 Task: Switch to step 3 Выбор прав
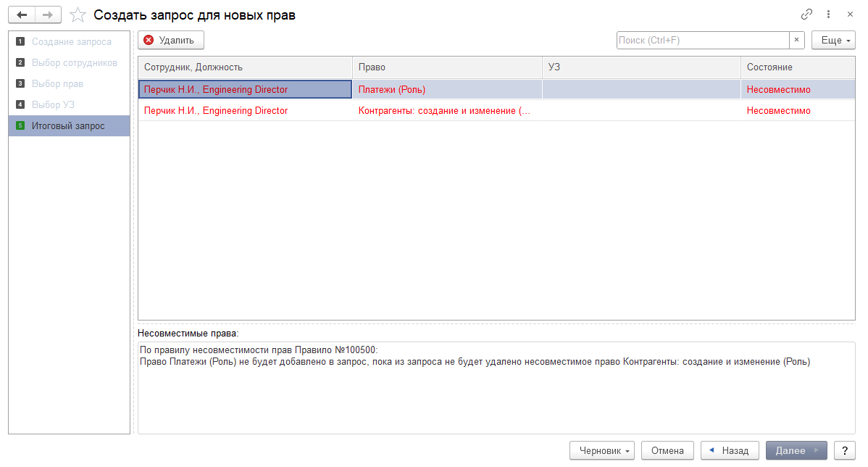click(70, 83)
